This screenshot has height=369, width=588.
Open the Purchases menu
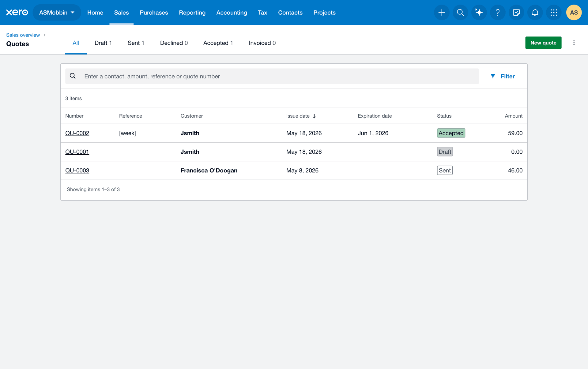coord(154,13)
